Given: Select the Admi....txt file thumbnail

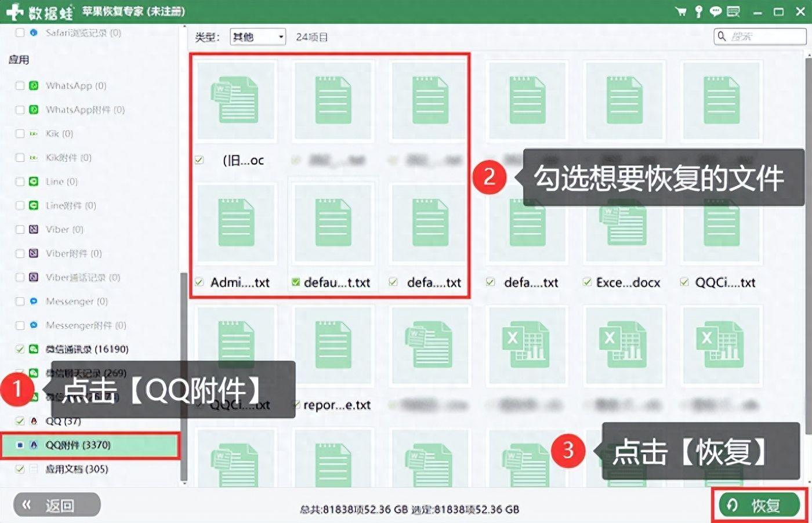Looking at the screenshot, I should coord(236,224).
